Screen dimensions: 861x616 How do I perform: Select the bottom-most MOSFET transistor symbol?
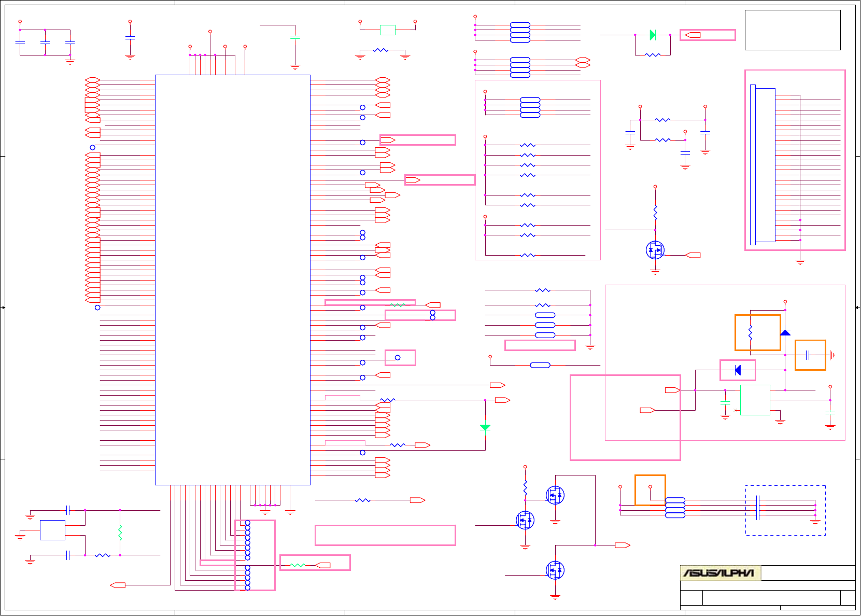555,570
